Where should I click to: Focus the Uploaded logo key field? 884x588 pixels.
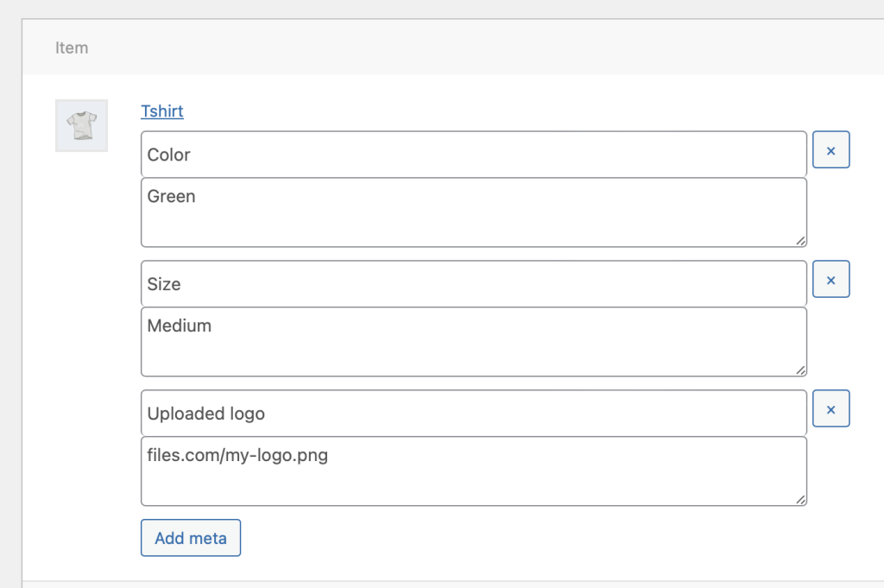pos(473,414)
